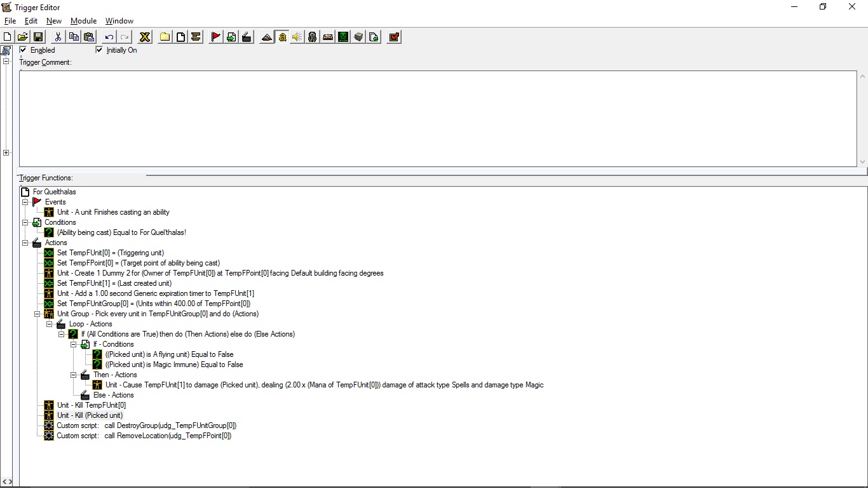868x489 pixels.
Task: Select 'Set TempFUnit[1] = (Last created unit)'
Action: 114,283
